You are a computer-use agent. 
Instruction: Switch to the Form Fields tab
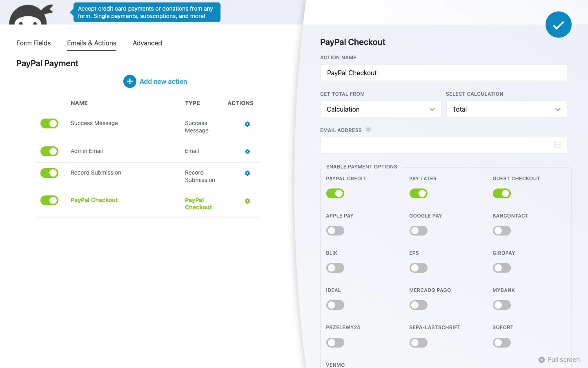33,43
